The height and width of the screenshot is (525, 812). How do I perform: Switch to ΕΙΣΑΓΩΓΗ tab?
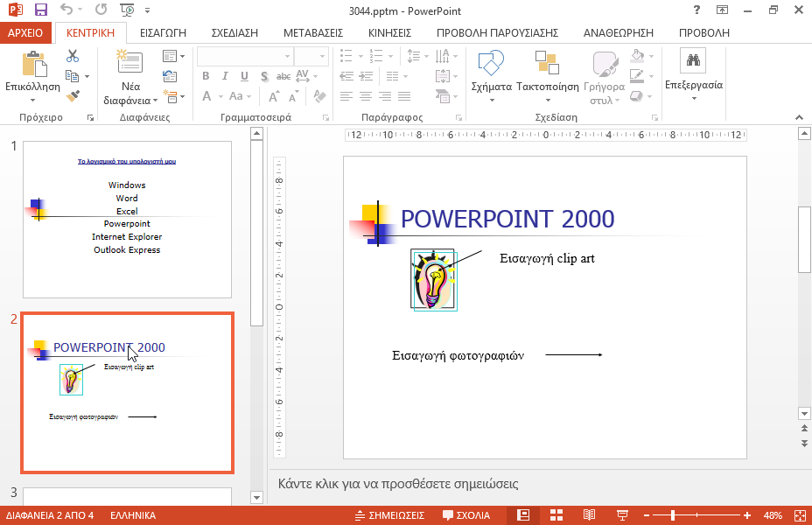163,32
